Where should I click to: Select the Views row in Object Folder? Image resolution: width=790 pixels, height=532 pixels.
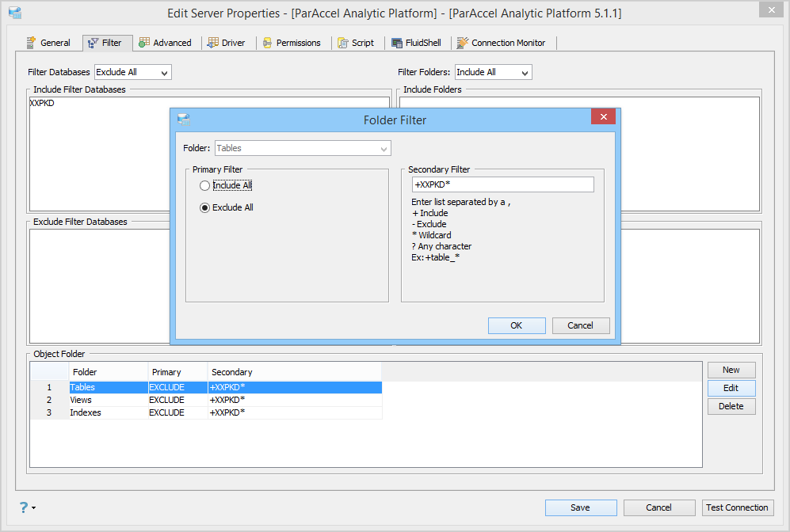tap(206, 400)
